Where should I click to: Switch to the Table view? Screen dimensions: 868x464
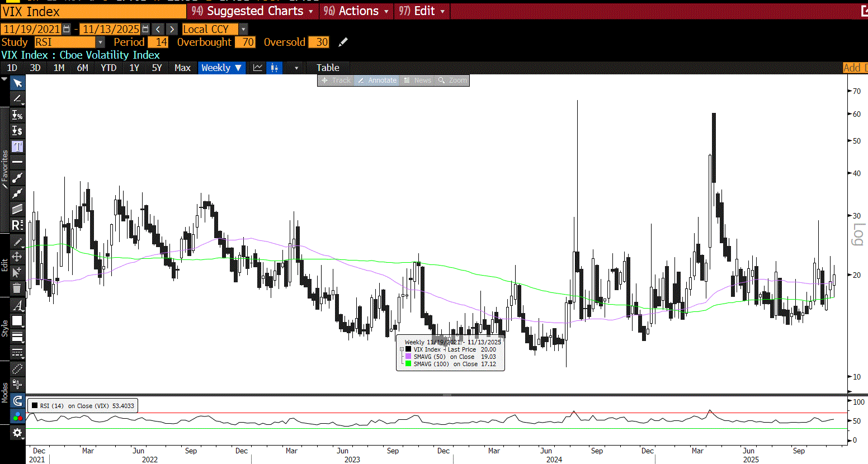(x=328, y=68)
